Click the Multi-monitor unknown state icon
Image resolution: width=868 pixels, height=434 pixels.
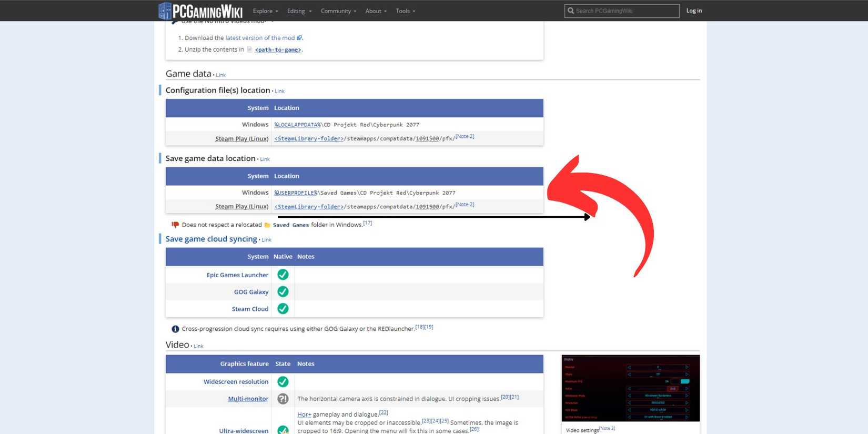pyautogui.click(x=283, y=399)
